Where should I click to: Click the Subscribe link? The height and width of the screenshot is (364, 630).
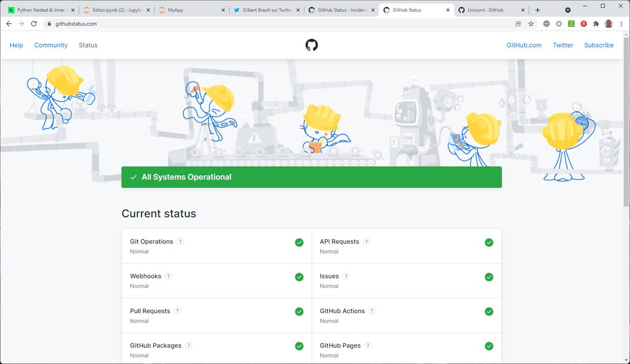[x=599, y=45]
